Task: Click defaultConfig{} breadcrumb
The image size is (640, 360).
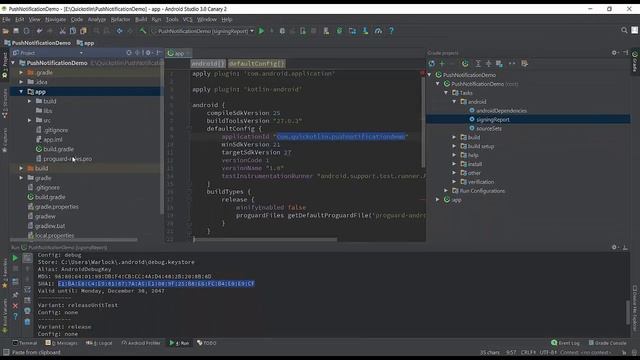Action: (256, 64)
